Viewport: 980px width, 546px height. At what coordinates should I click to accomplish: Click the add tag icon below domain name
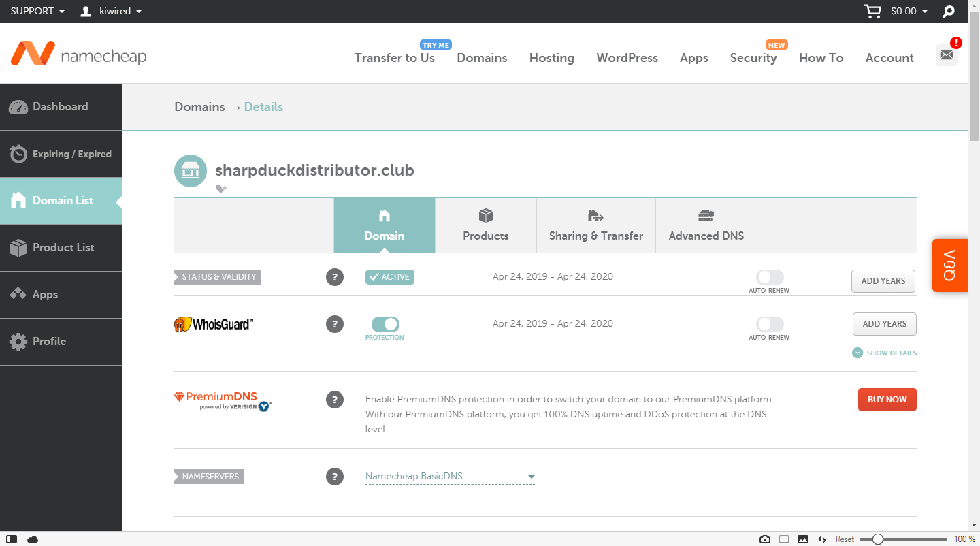(221, 189)
